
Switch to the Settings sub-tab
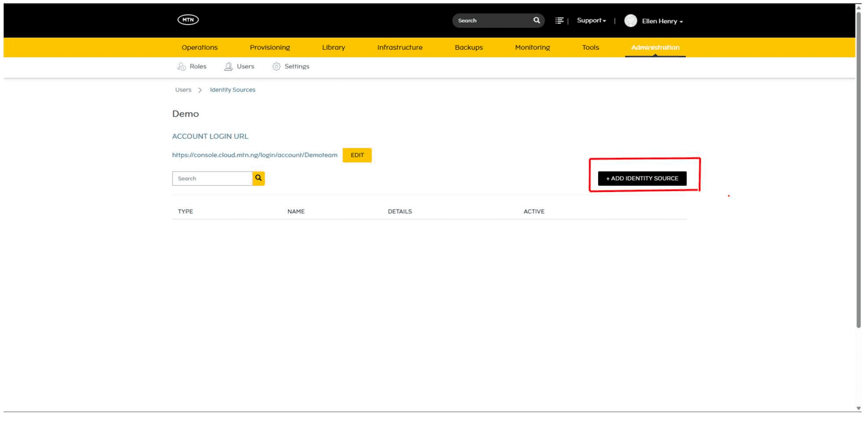click(291, 66)
